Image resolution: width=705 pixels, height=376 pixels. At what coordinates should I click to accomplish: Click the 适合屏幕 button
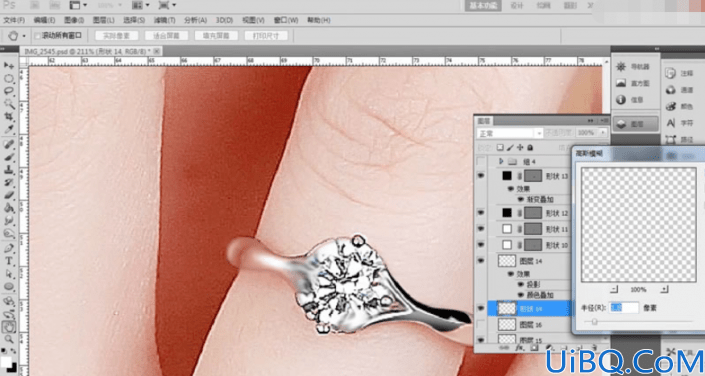click(166, 36)
